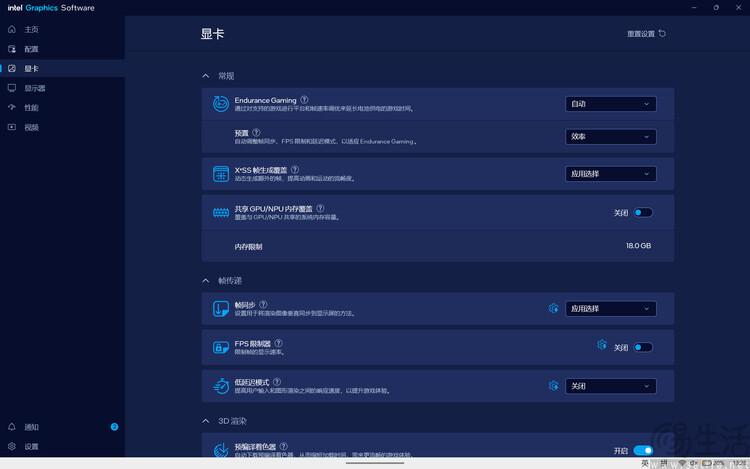
Task: Show help for 预置 preset
Action: click(256, 132)
